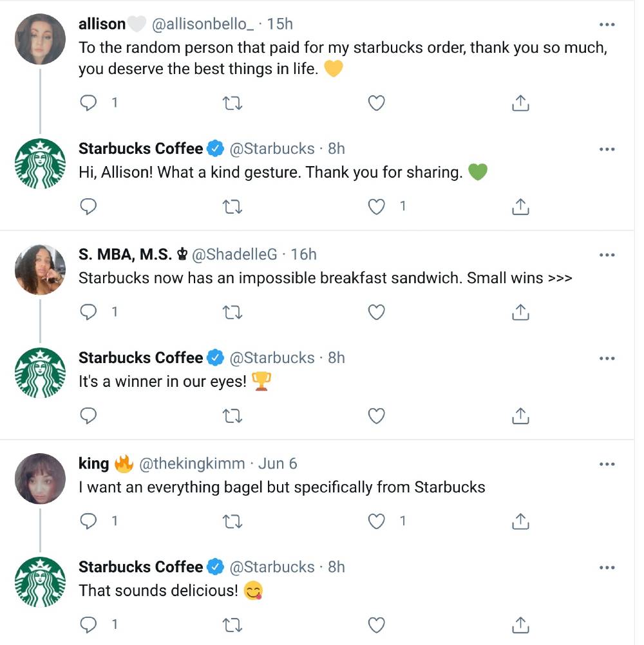
Task: Like the 'impossible breakfast sandwich' tweet
Action: click(376, 312)
